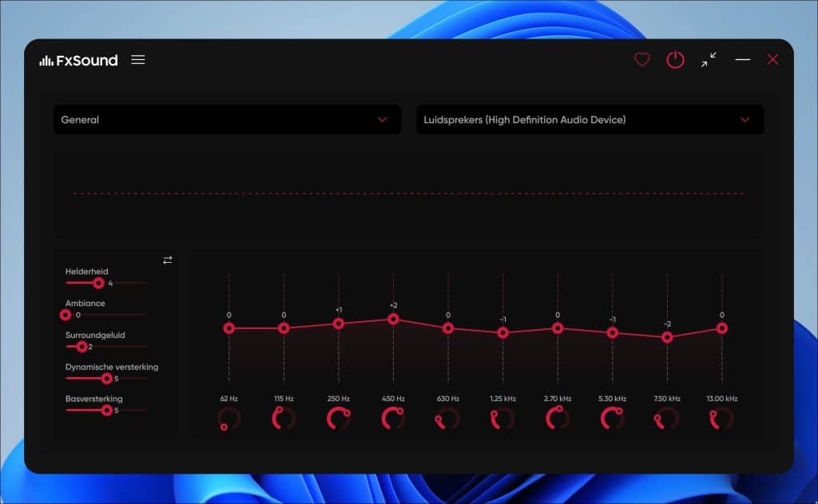Click the 13.00 kHz frequency knob
The image size is (818, 504).
[x=722, y=419]
